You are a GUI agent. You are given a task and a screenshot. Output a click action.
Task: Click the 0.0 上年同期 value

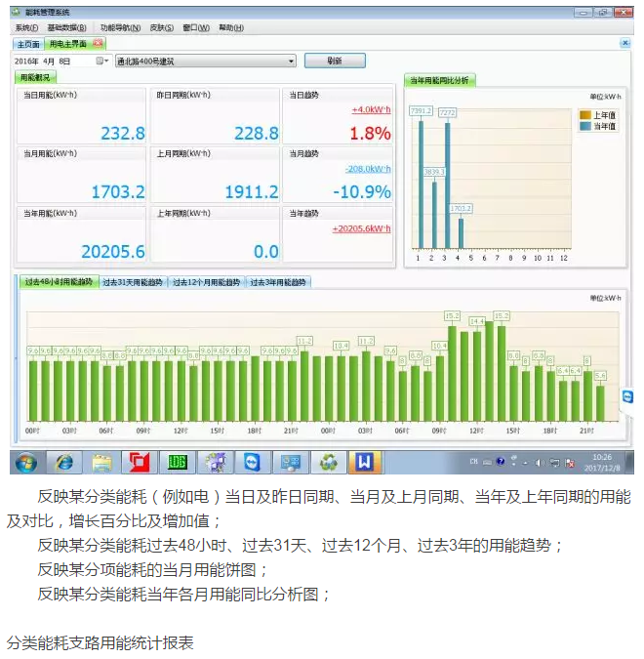point(266,252)
